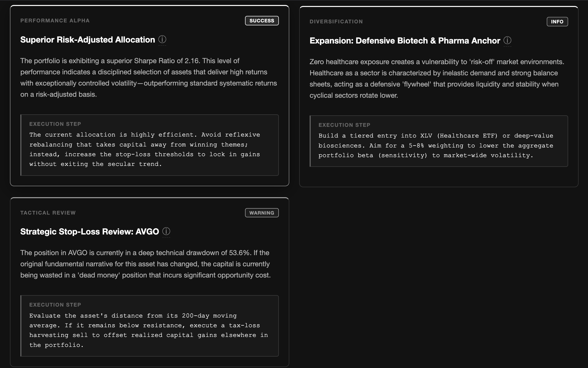Click EXECUTION STEP label in Diversification card
The width and height of the screenshot is (588, 368).
click(344, 125)
